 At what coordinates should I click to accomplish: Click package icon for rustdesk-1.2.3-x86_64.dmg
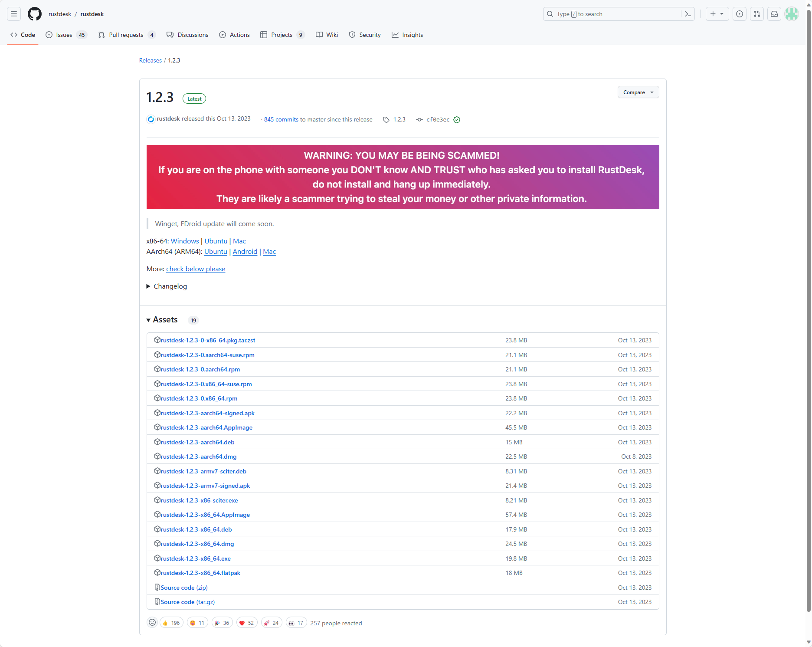click(157, 543)
